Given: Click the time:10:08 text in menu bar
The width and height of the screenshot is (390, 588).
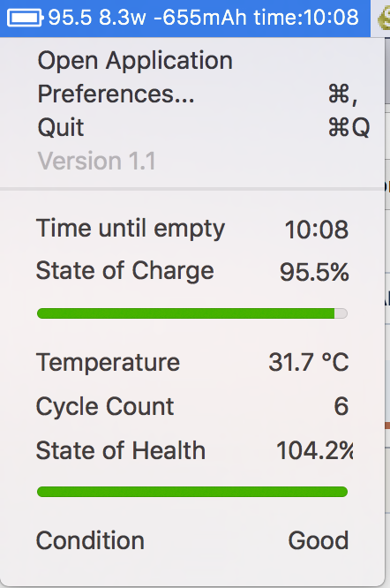Looking at the screenshot, I should click(x=306, y=18).
